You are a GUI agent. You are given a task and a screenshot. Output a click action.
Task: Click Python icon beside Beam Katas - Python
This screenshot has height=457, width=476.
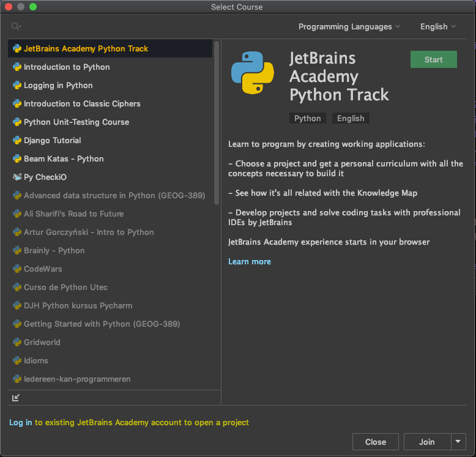[x=17, y=158]
